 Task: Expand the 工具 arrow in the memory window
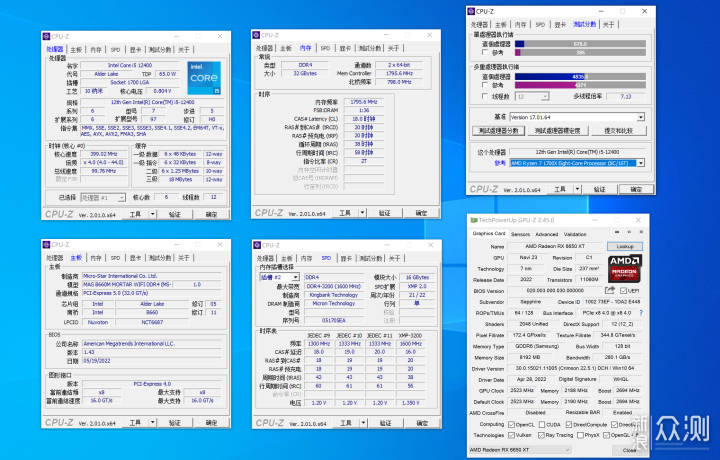[x=362, y=213]
